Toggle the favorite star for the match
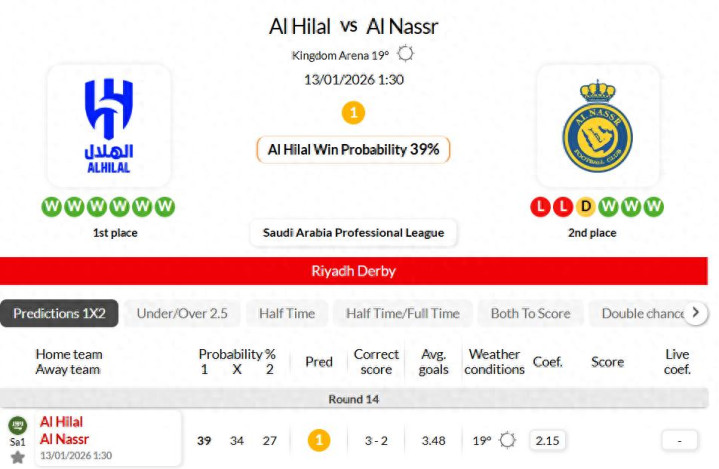719x469 pixels. click(17, 457)
